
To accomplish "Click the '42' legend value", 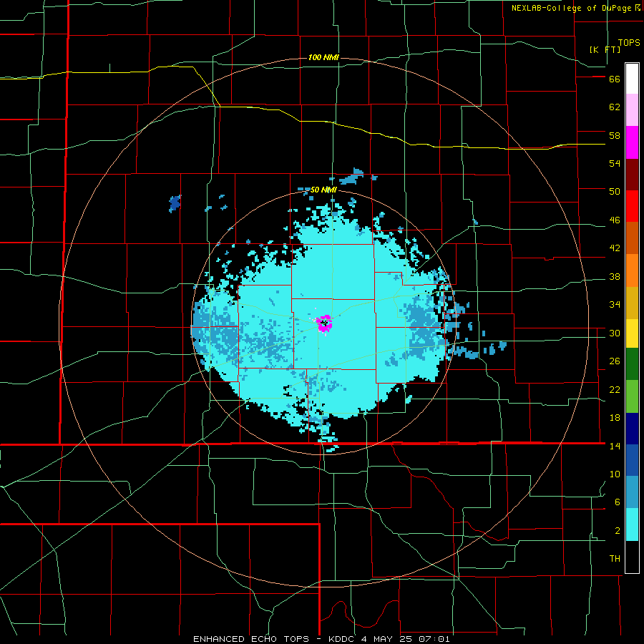I will (x=615, y=248).
